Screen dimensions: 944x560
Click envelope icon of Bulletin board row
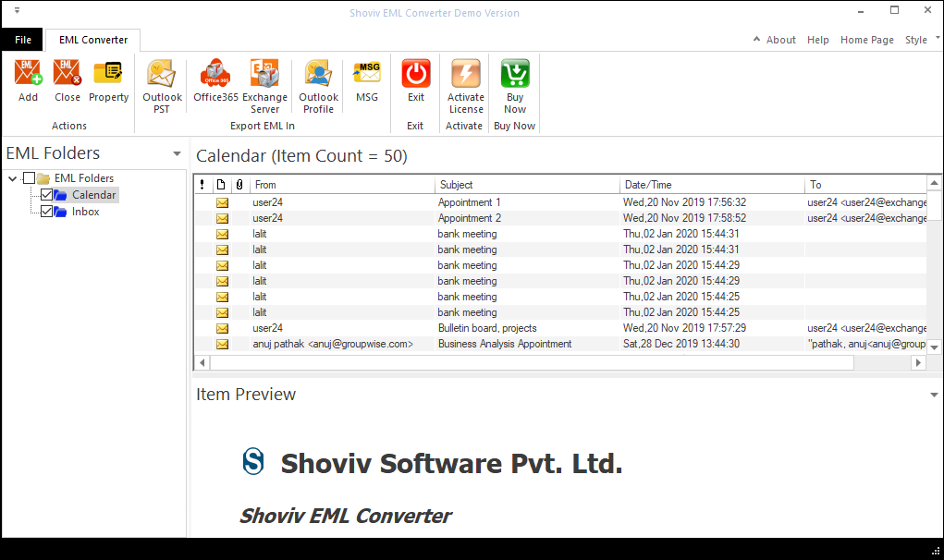222,328
